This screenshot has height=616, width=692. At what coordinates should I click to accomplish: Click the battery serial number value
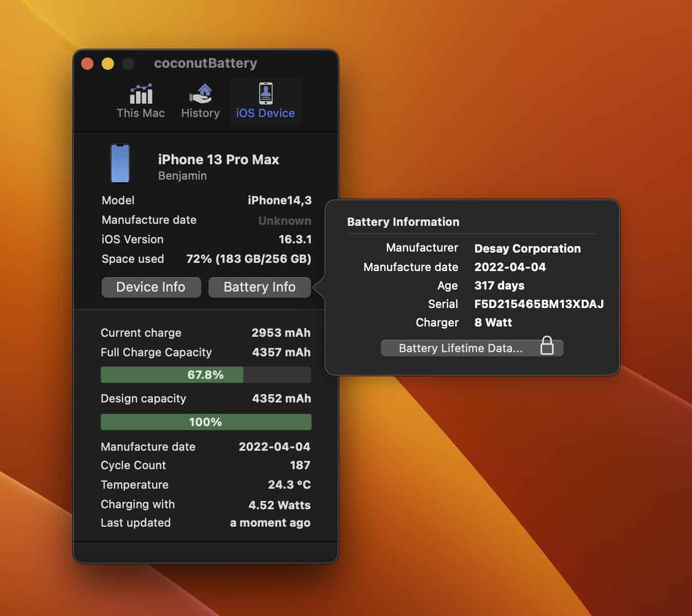539,304
